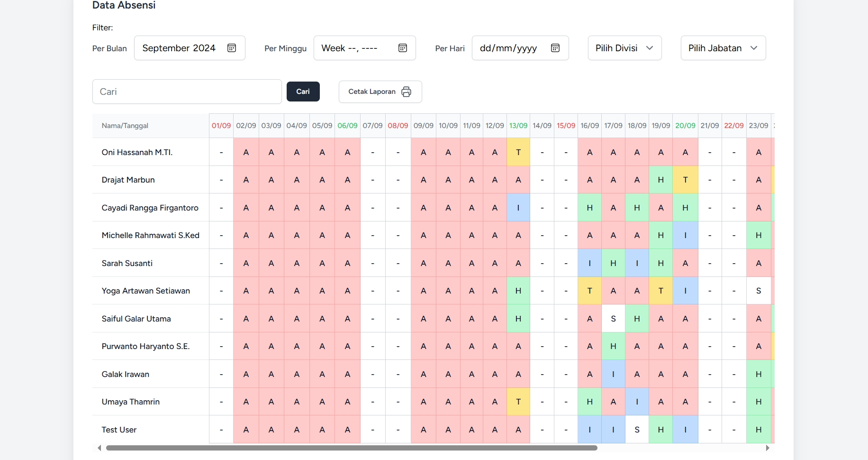
Task: Click the right scroll arrow of table
Action: click(768, 448)
